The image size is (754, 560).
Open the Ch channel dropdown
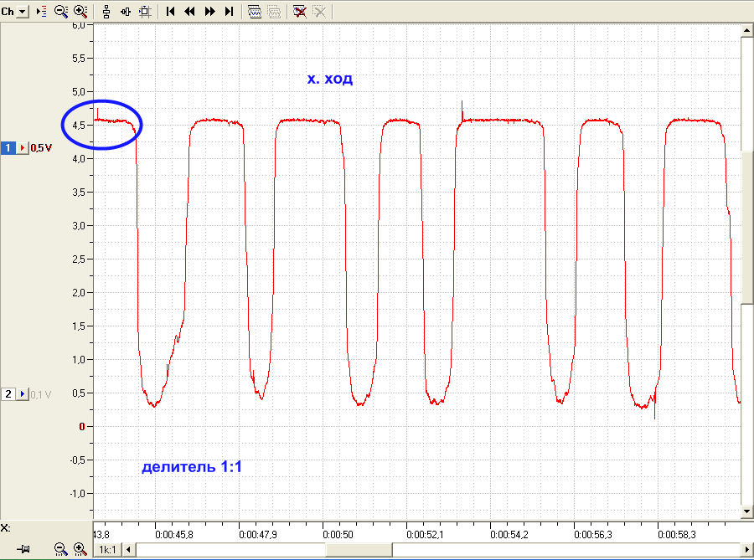coord(22,12)
